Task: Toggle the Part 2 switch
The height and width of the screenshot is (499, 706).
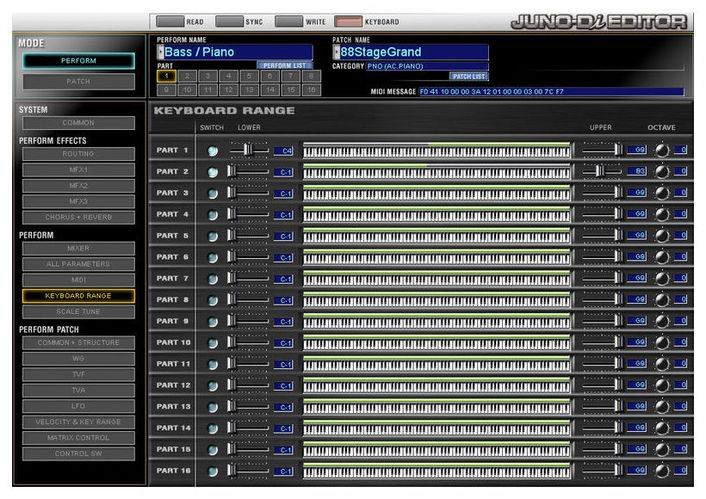Action: click(213, 172)
